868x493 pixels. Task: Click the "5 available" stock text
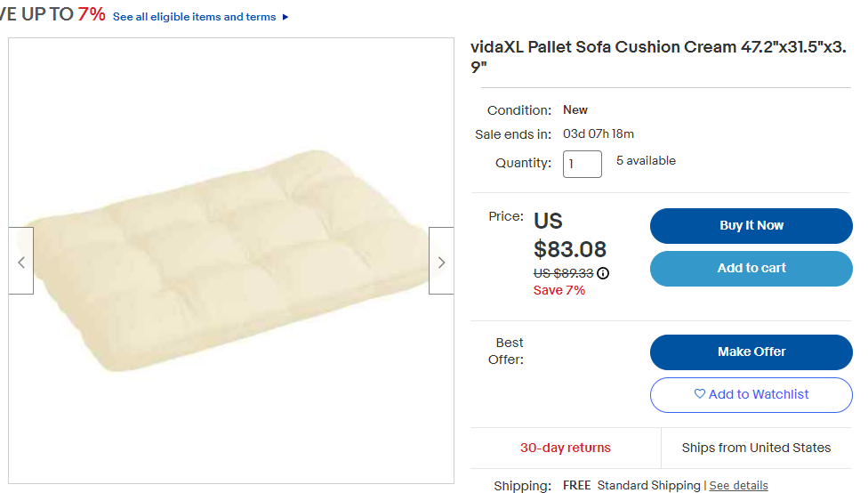pyautogui.click(x=646, y=161)
